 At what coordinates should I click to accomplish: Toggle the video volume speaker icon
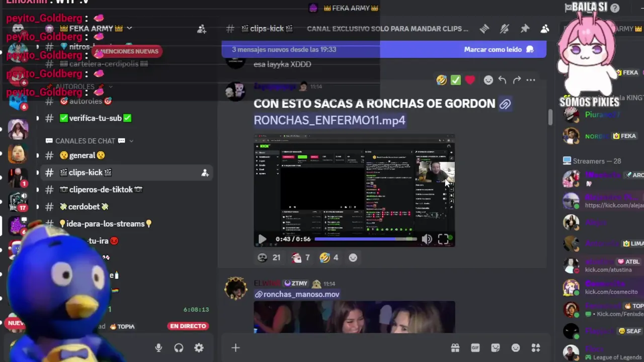click(427, 239)
